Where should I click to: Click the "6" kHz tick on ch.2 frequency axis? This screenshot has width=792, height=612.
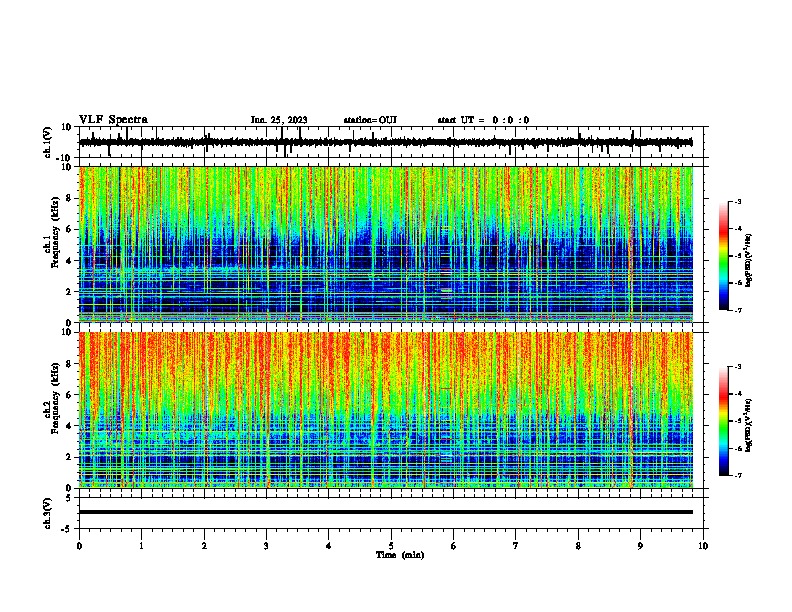pos(69,395)
